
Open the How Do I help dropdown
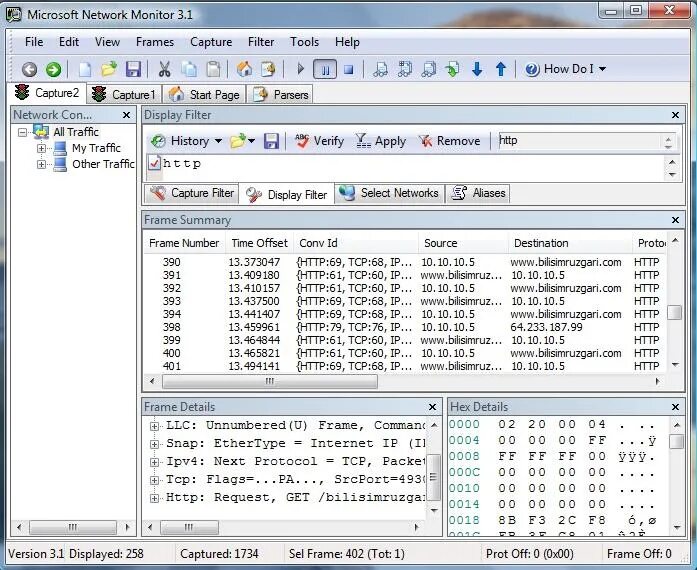tap(565, 69)
